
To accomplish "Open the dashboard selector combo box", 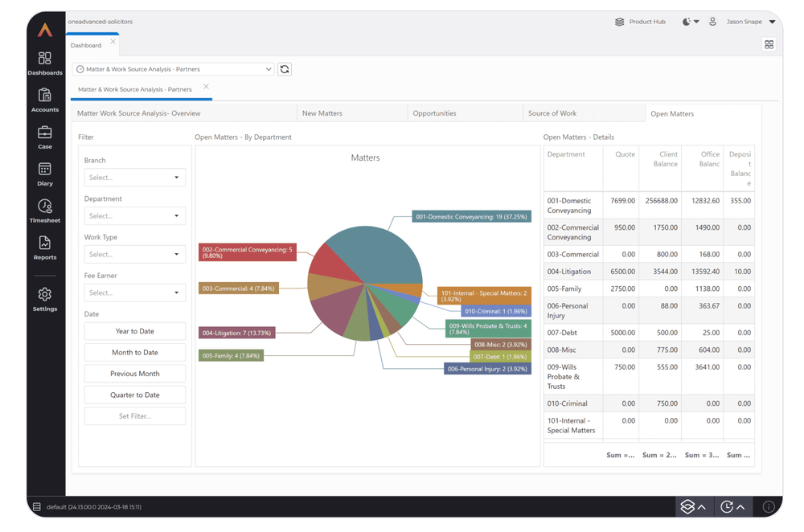I will (171, 69).
